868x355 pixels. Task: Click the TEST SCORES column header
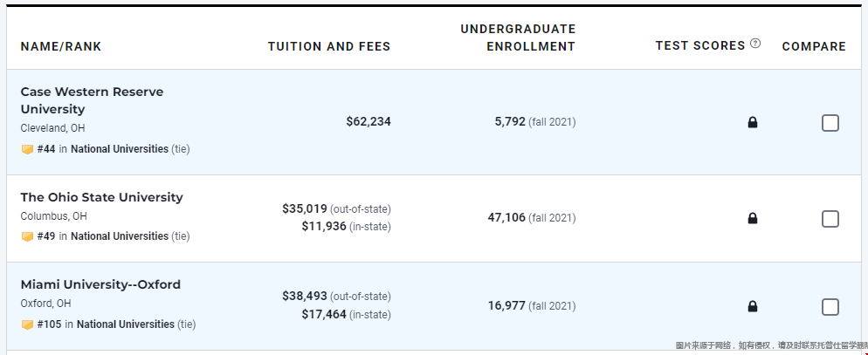click(x=700, y=45)
